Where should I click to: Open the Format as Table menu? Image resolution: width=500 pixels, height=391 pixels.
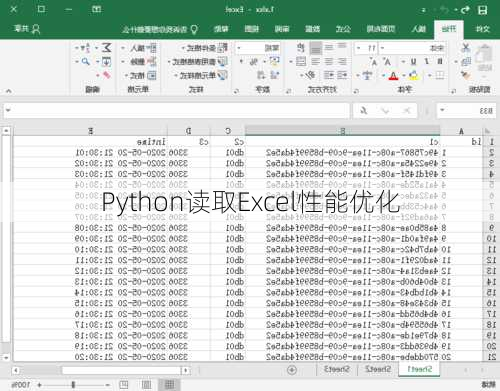(x=197, y=62)
